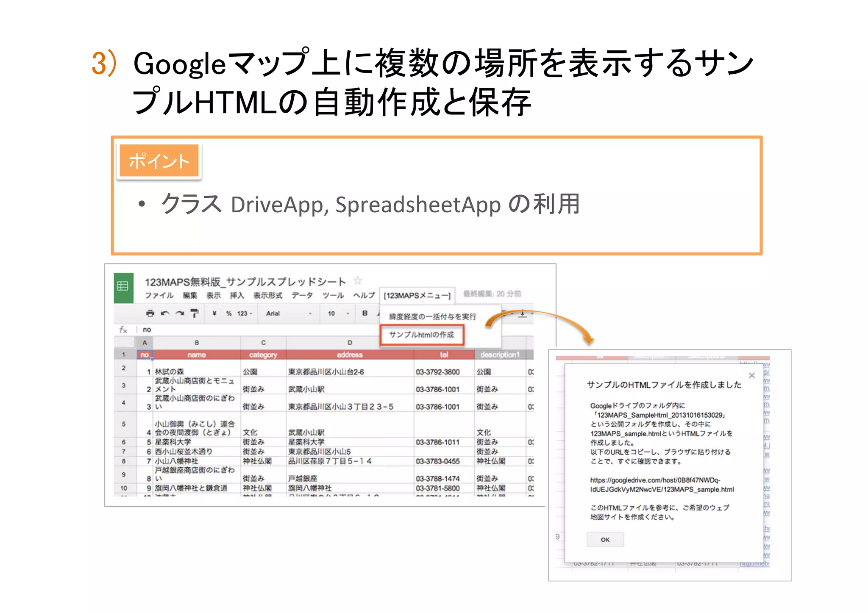Open the ファイル menu
The width and height of the screenshot is (868, 613).
pyautogui.click(x=159, y=295)
